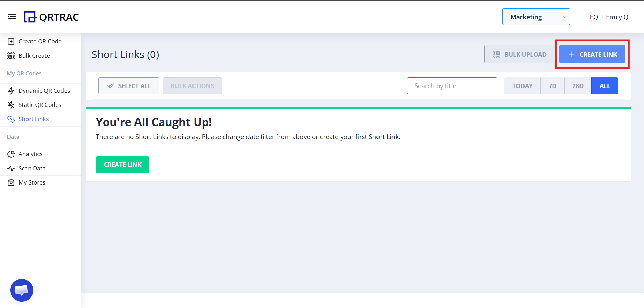Open the Analytics pie chart icon
The height and width of the screenshot is (308, 644).
click(11, 154)
